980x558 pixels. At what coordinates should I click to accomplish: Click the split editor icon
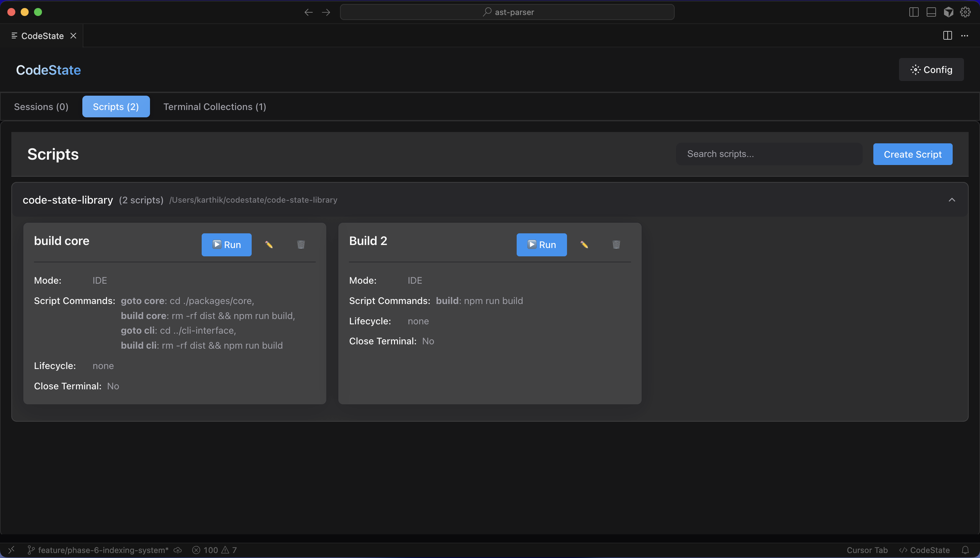click(x=947, y=36)
